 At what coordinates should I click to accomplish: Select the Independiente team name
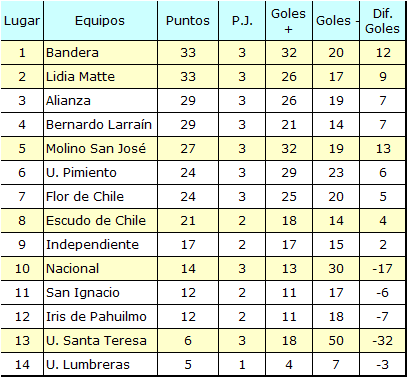click(x=92, y=245)
